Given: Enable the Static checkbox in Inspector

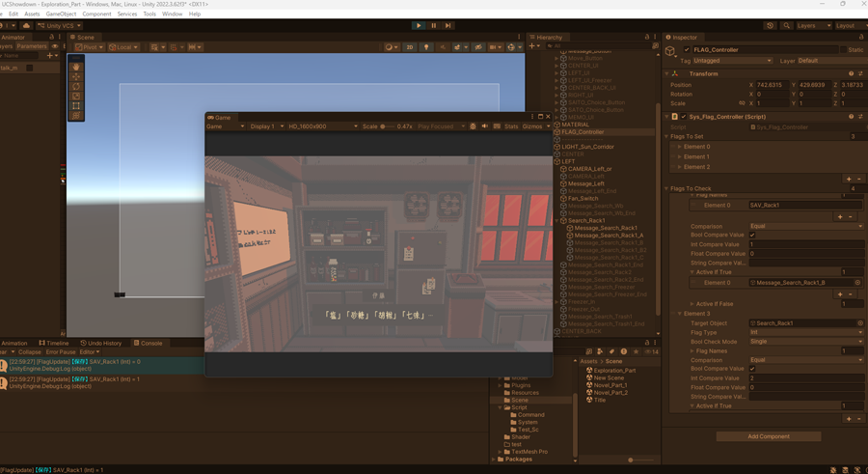Looking at the screenshot, I should (x=843, y=49).
